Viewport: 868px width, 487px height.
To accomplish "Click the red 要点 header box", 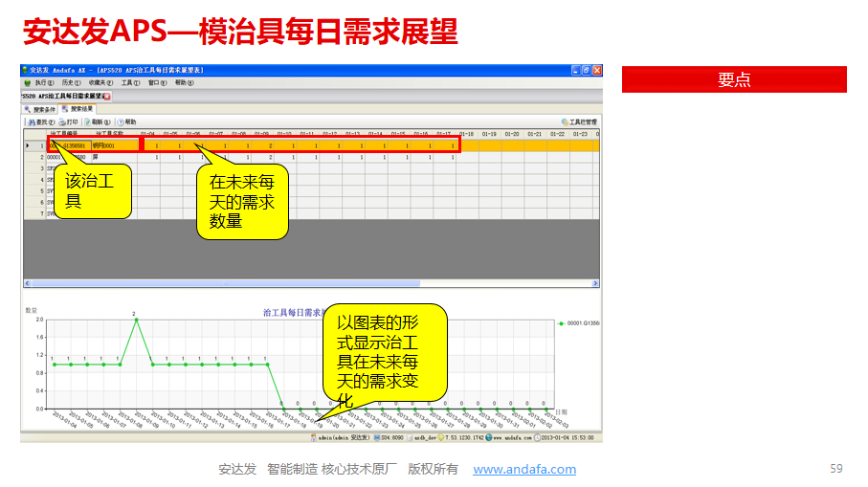I will click(734, 79).
